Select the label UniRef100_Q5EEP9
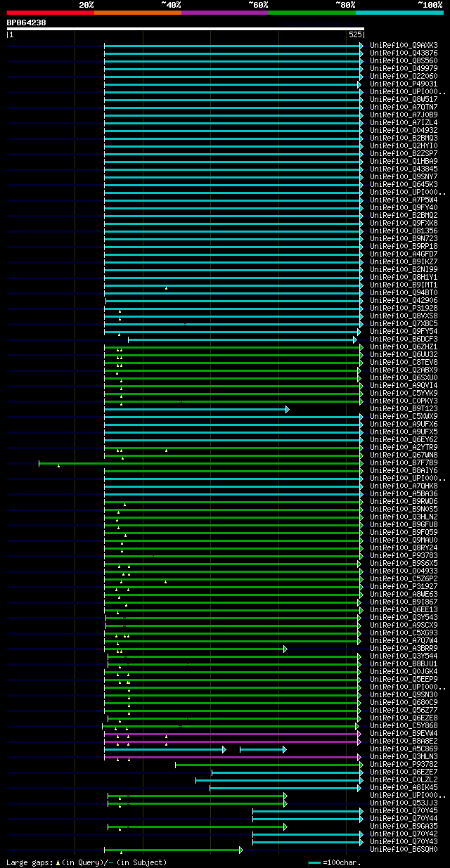 coord(404,680)
